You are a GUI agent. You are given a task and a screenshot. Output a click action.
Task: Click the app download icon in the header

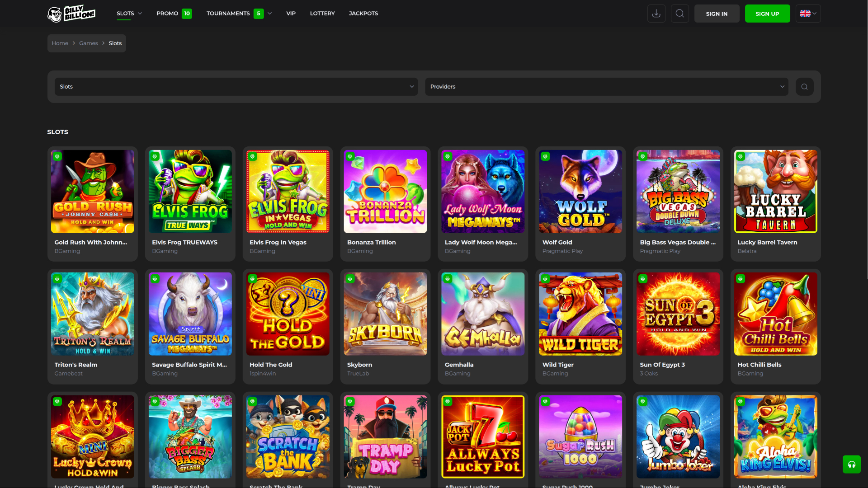tap(656, 13)
